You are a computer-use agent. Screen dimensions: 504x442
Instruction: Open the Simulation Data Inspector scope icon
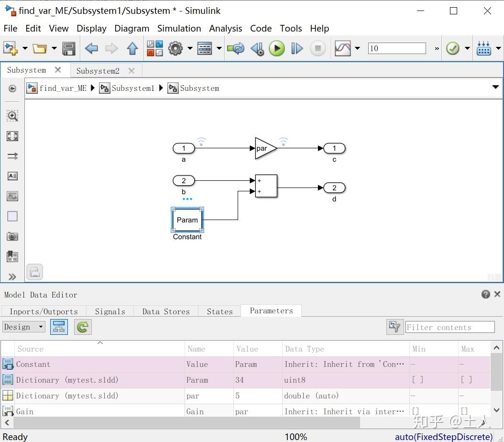[x=344, y=48]
